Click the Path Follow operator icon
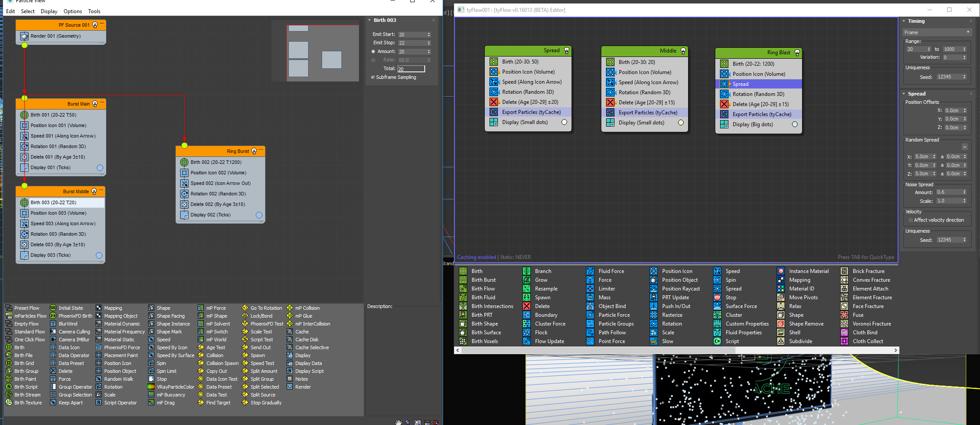The height and width of the screenshot is (425, 980). [x=590, y=333]
